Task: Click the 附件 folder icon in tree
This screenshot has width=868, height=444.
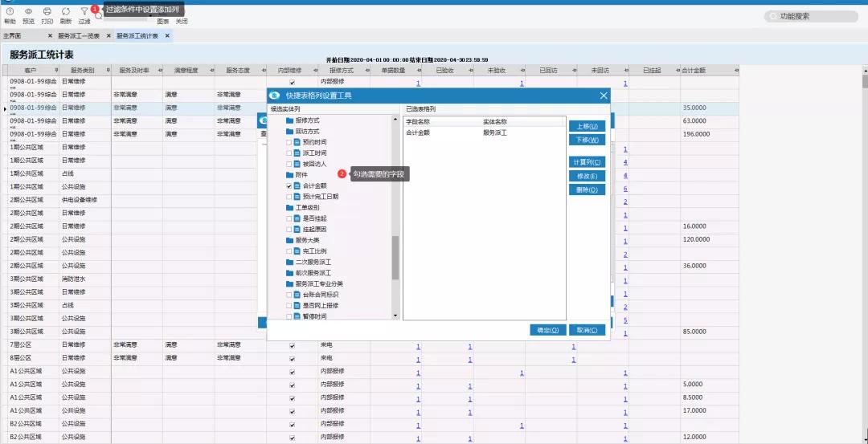Action: click(x=289, y=175)
